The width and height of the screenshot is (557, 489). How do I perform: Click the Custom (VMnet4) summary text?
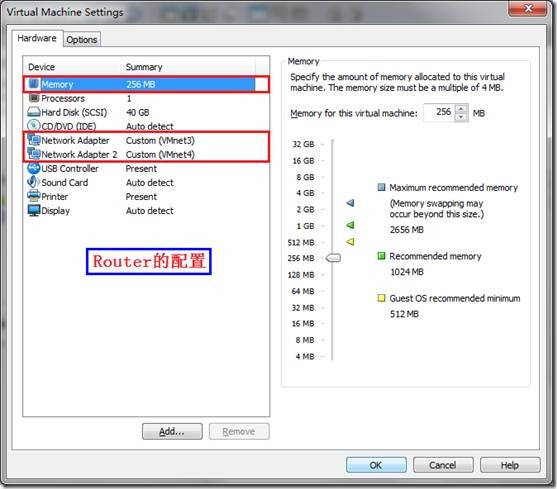coord(160,154)
